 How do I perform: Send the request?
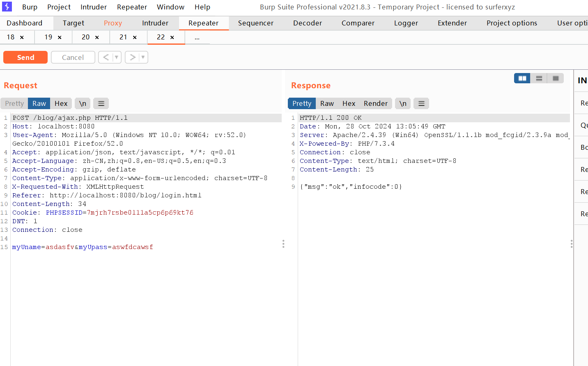tap(25, 57)
